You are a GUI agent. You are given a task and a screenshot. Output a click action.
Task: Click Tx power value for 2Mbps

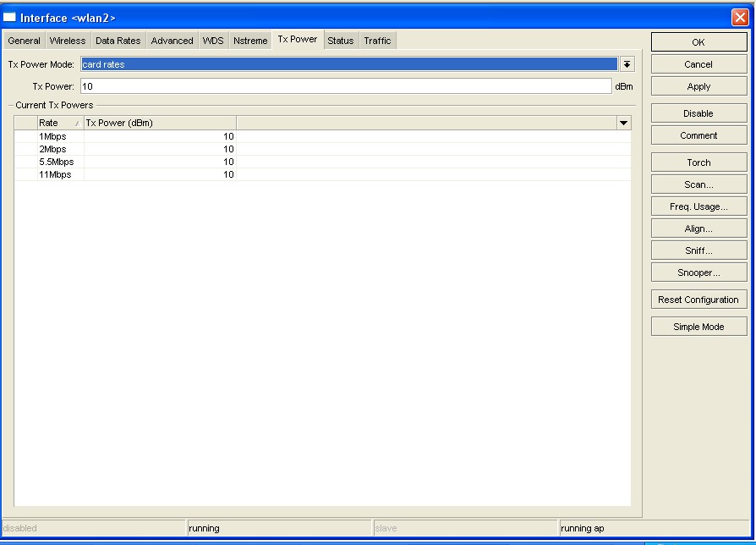tap(228, 149)
